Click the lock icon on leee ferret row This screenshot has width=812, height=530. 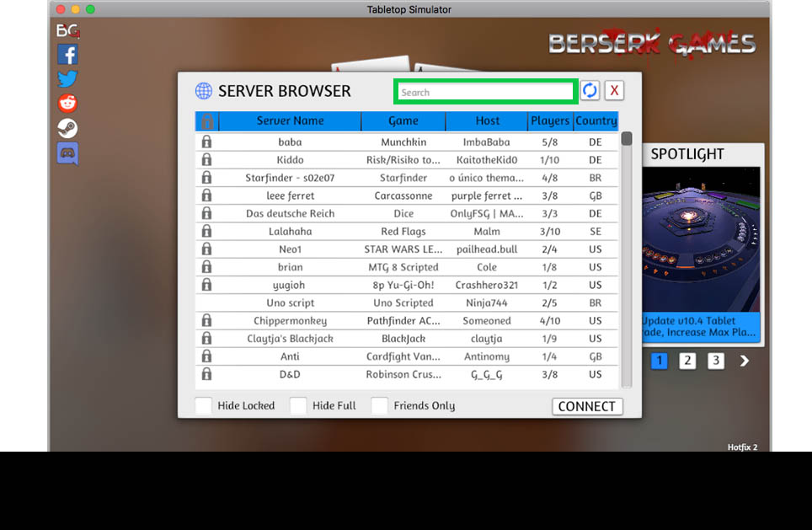point(206,195)
